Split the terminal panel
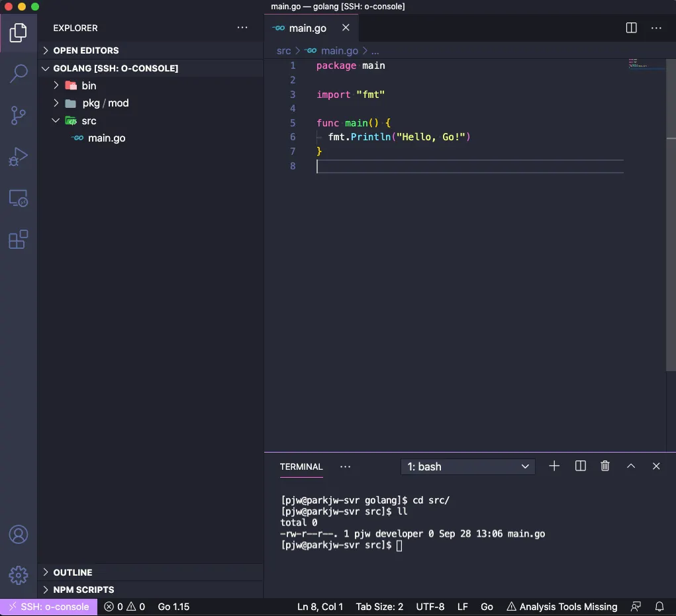Viewport: 676px width, 616px height. coord(580,466)
